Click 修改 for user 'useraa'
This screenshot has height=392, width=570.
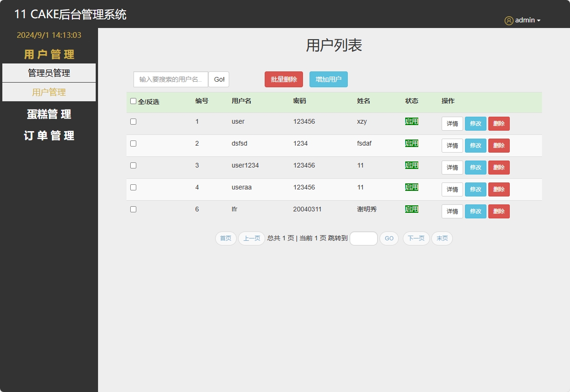tap(475, 189)
